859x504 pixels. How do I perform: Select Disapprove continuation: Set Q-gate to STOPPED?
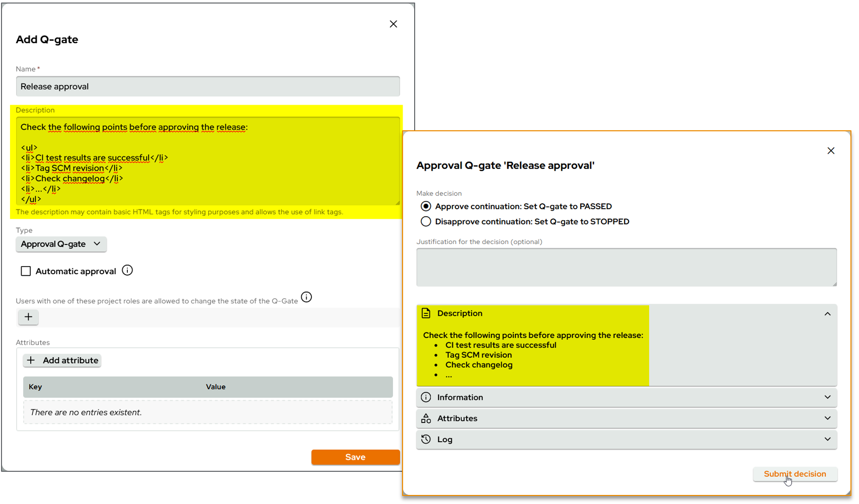426,221
